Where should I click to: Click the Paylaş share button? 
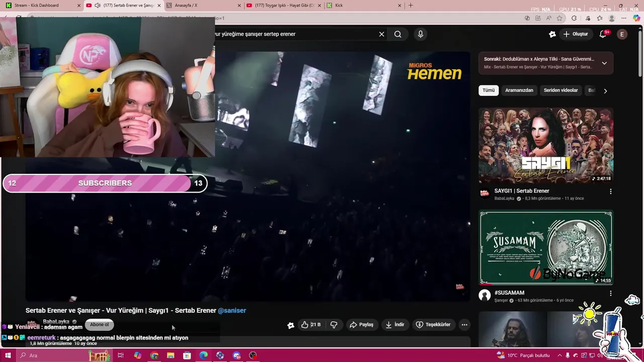point(361,325)
